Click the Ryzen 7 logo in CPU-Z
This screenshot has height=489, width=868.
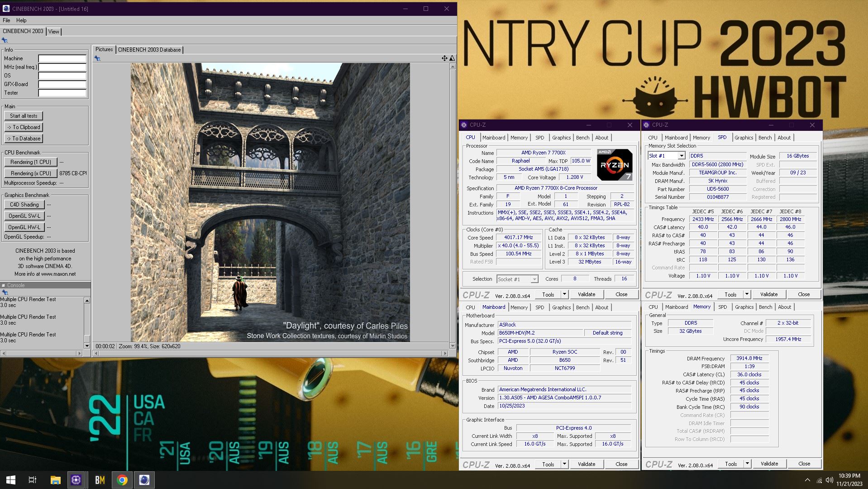pos(614,165)
